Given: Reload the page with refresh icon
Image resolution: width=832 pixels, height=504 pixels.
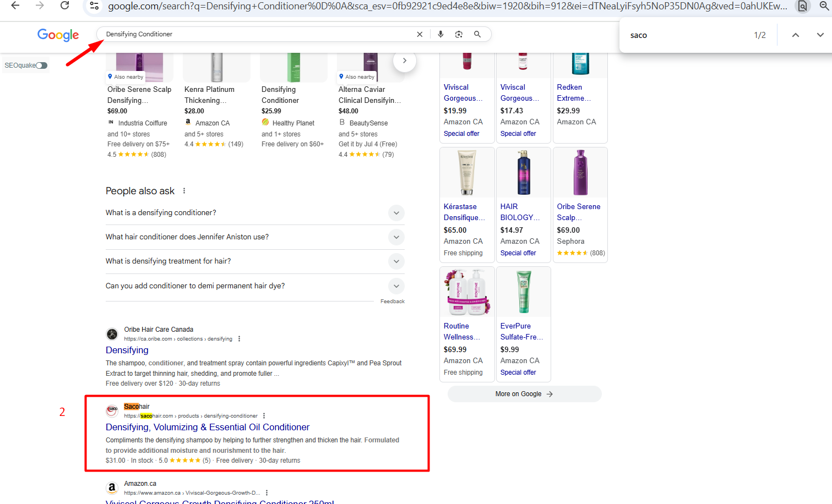Looking at the screenshot, I should pos(64,6).
